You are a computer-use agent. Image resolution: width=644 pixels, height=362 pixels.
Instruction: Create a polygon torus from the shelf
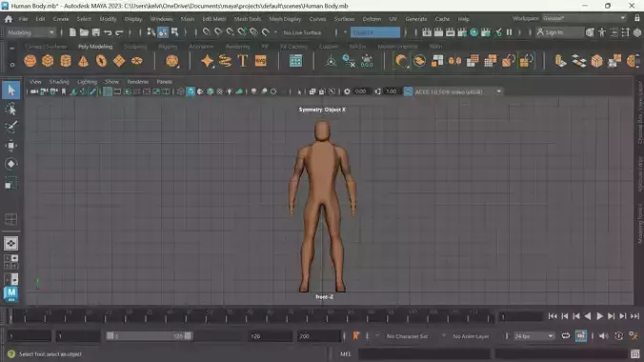click(x=101, y=61)
